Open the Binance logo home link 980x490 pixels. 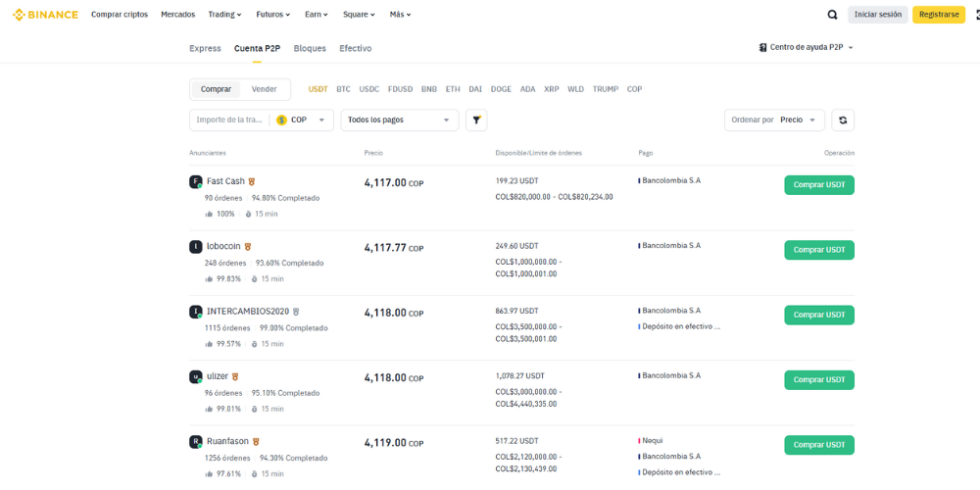pyautogui.click(x=46, y=15)
